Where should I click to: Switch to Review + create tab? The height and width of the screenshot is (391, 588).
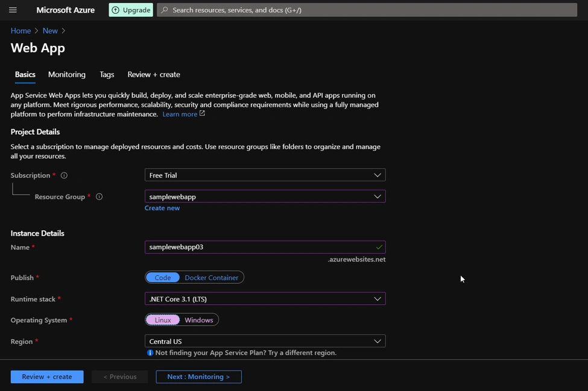pyautogui.click(x=154, y=75)
